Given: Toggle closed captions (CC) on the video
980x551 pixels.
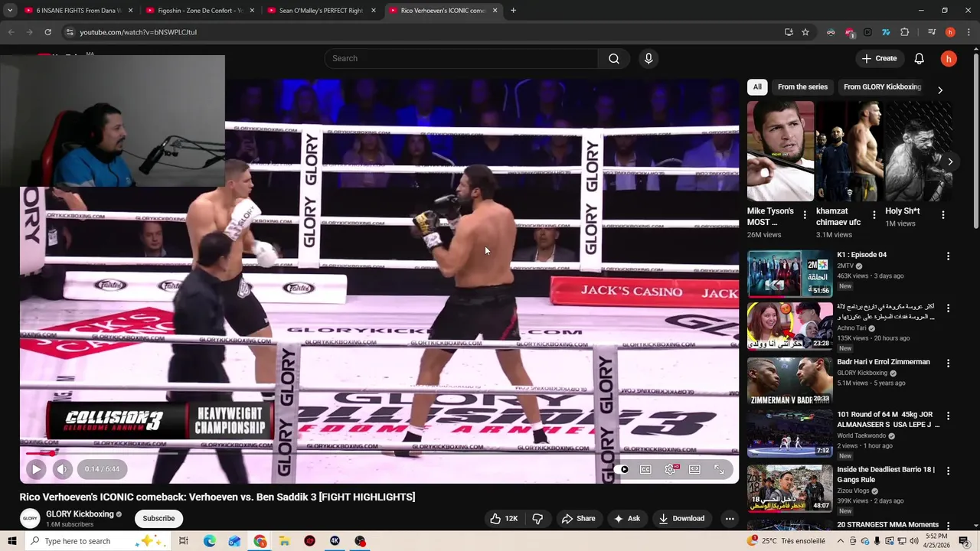Looking at the screenshot, I should [x=646, y=469].
